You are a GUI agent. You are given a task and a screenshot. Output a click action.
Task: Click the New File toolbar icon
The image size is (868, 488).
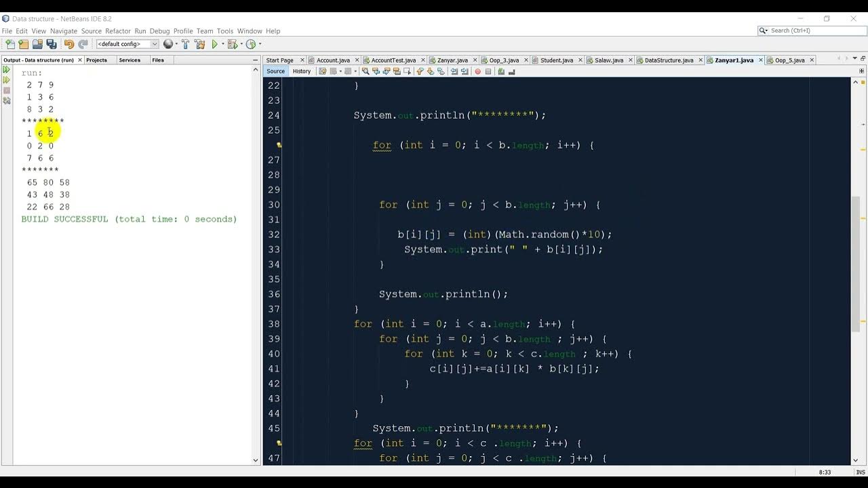pyautogui.click(x=10, y=44)
